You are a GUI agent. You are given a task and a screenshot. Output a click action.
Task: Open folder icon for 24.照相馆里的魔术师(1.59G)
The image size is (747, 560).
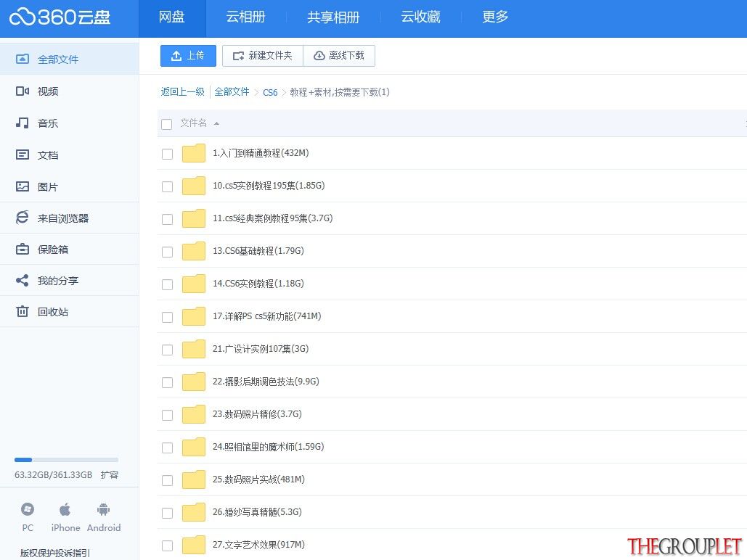194,447
